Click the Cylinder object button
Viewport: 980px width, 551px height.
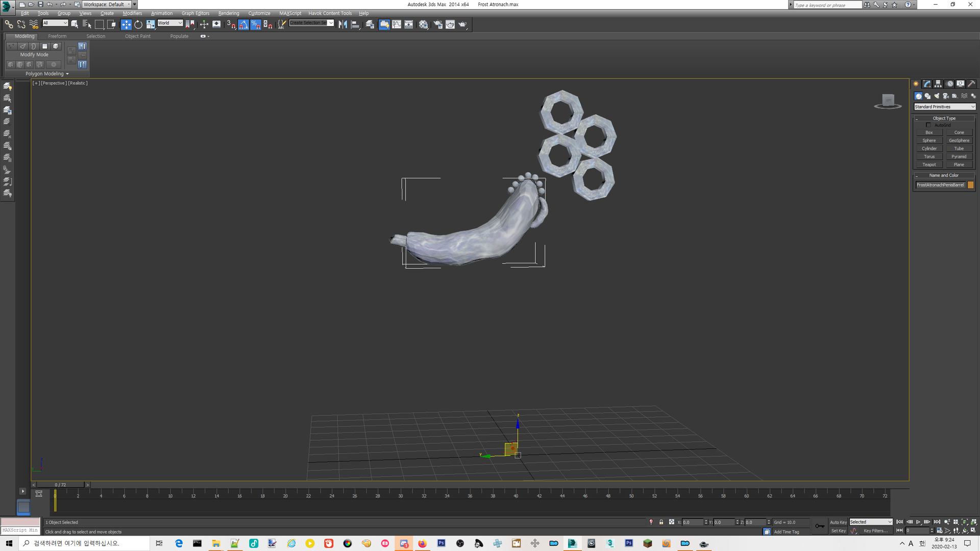tap(929, 148)
